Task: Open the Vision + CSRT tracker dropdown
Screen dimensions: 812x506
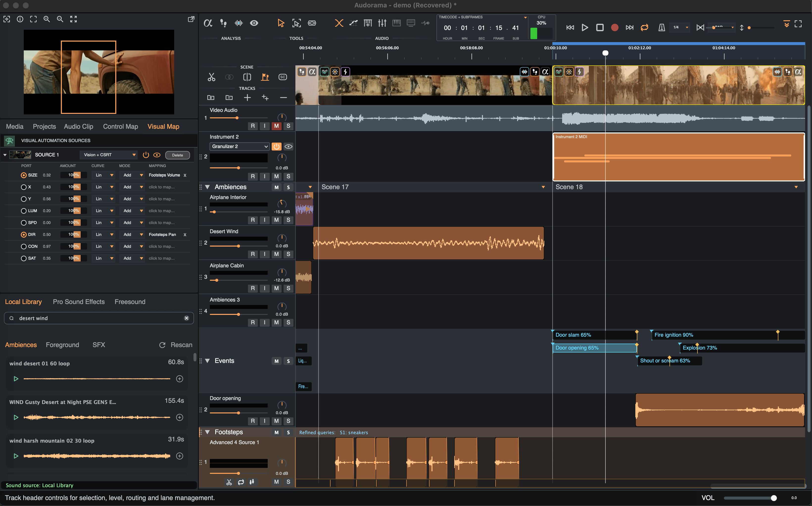Action: [x=108, y=155]
